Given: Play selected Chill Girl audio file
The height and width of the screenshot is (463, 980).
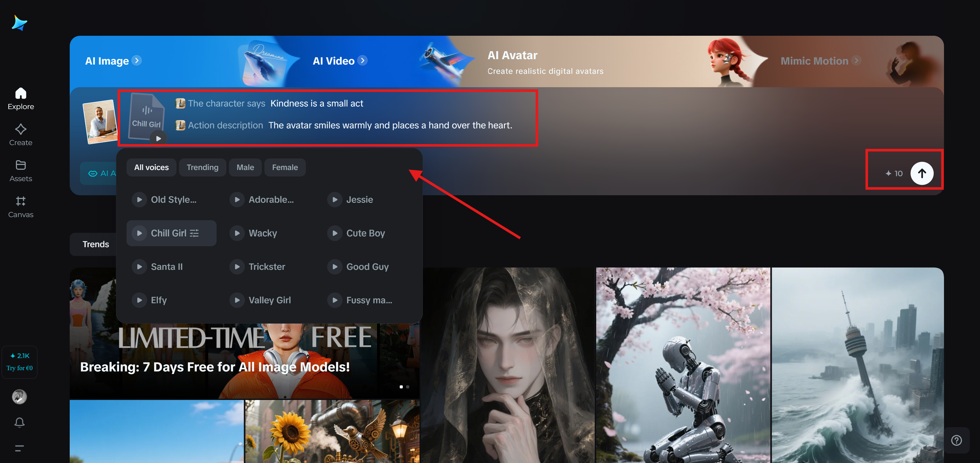Looking at the screenshot, I should pos(158,138).
